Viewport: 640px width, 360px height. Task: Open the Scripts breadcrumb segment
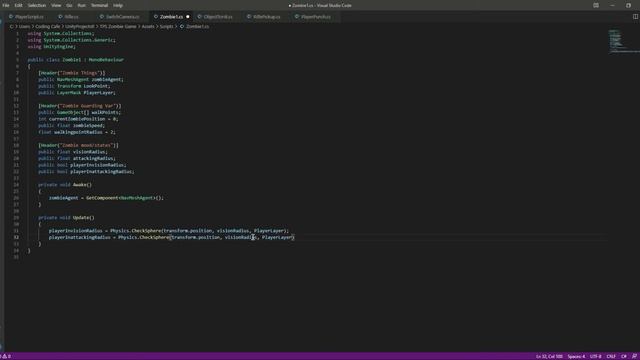click(166, 27)
